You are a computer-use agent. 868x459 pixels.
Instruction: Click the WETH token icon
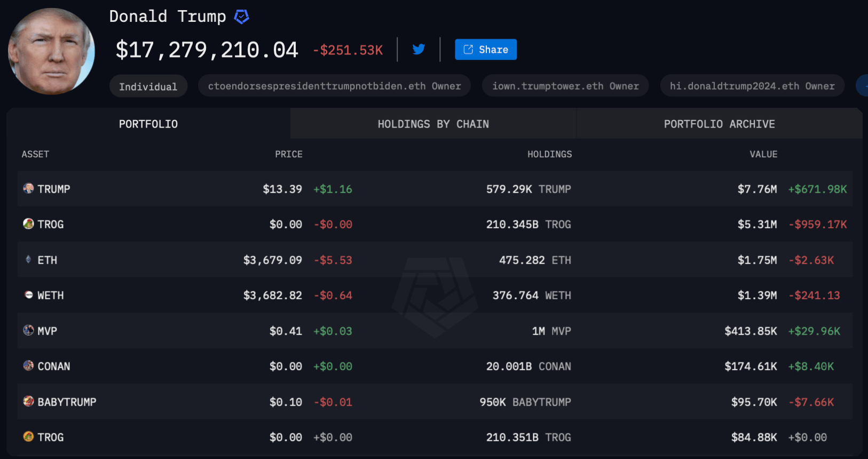point(28,295)
